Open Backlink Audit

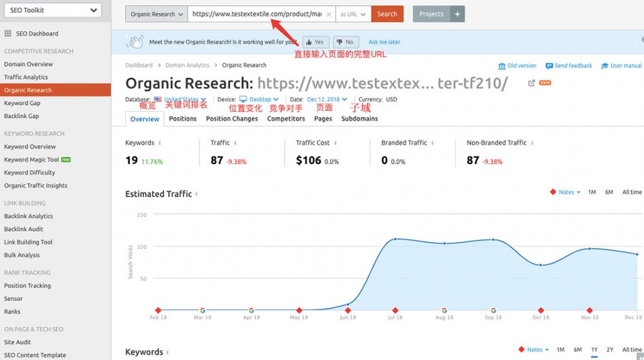pyautogui.click(x=23, y=229)
